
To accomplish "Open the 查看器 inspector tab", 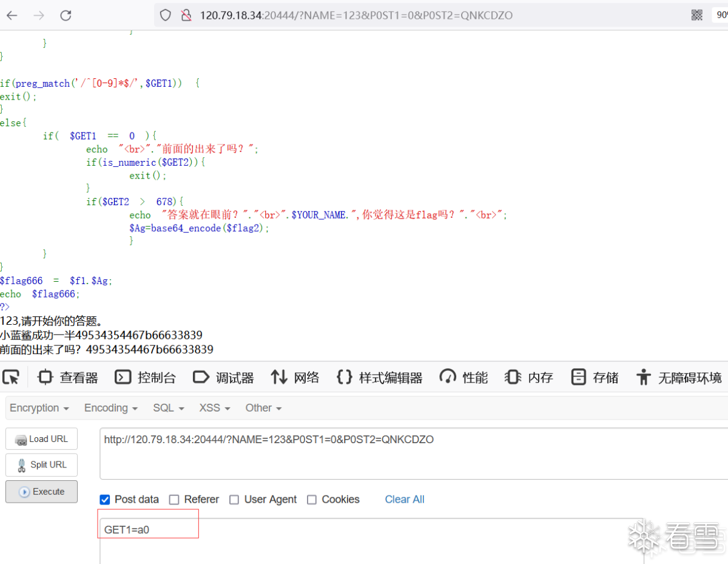I will (x=68, y=378).
